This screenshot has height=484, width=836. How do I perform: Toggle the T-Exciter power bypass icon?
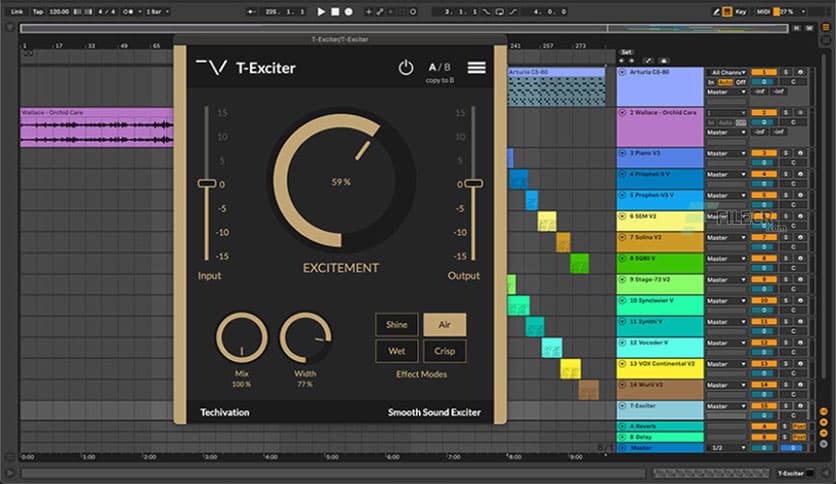[406, 68]
